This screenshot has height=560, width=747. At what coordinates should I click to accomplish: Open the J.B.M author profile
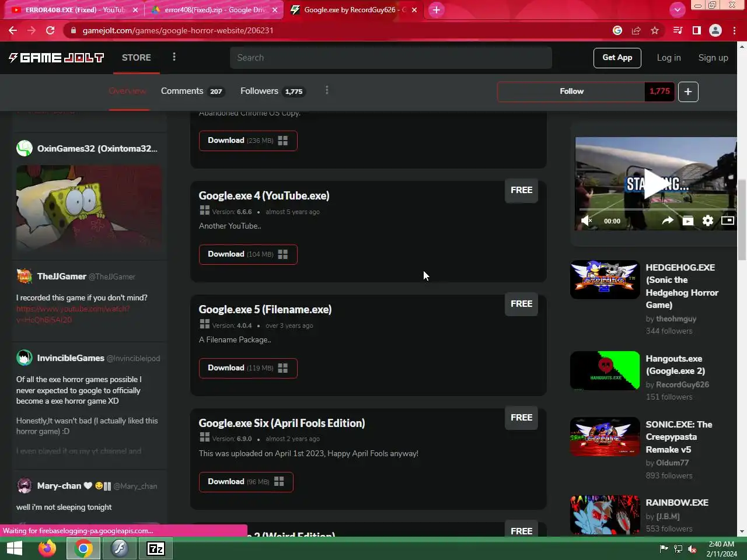[x=668, y=516]
